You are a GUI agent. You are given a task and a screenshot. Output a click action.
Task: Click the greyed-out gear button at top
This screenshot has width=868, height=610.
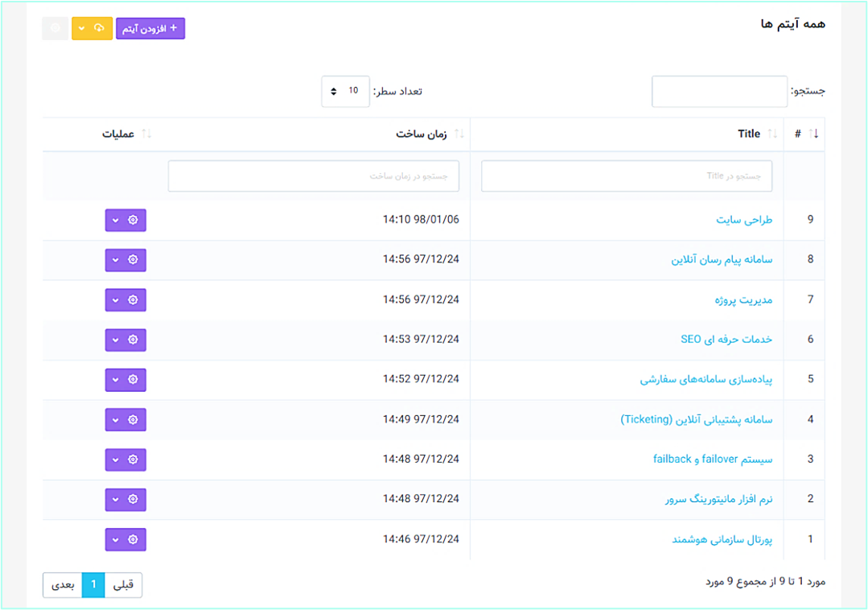point(55,28)
